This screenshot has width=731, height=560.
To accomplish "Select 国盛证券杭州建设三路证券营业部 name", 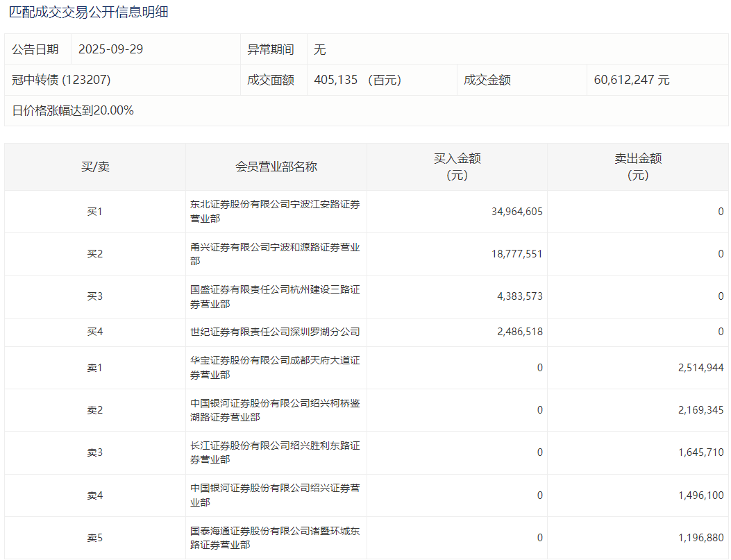I will (x=275, y=296).
